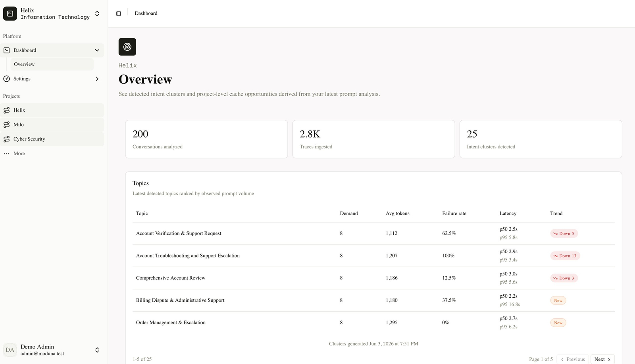Click the 1-5 of 25 range text

[x=142, y=359]
